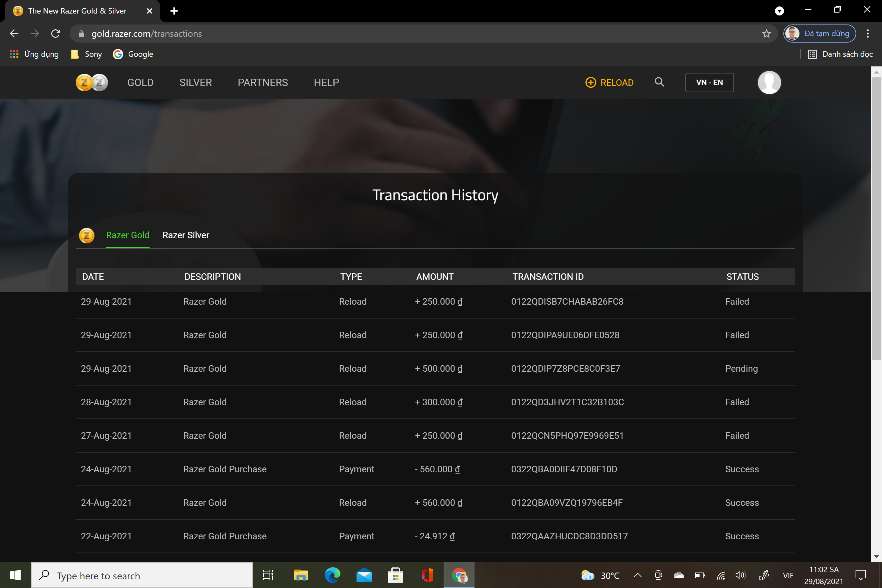Reload the current page
This screenshot has height=588, width=882.
tap(55, 34)
